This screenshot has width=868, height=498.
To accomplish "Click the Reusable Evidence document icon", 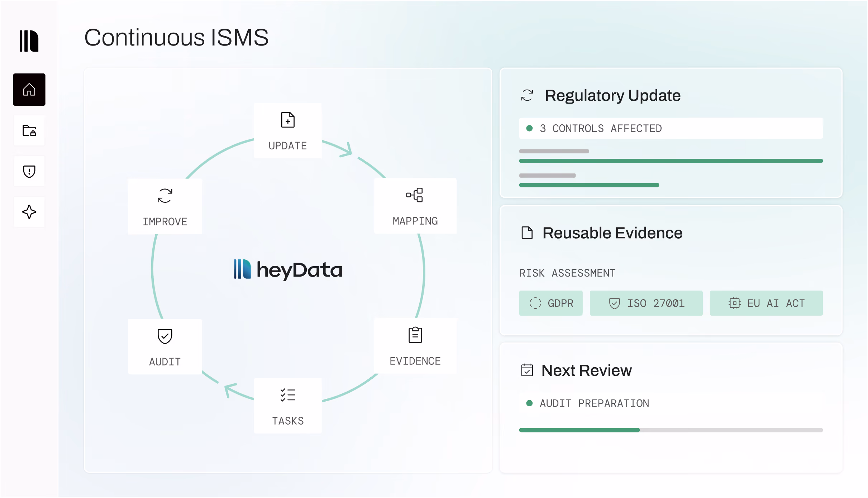I will (527, 233).
